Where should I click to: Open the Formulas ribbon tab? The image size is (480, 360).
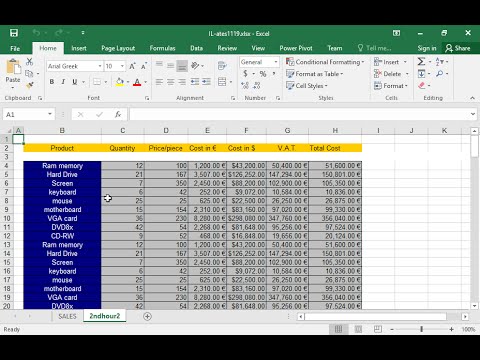[x=162, y=48]
